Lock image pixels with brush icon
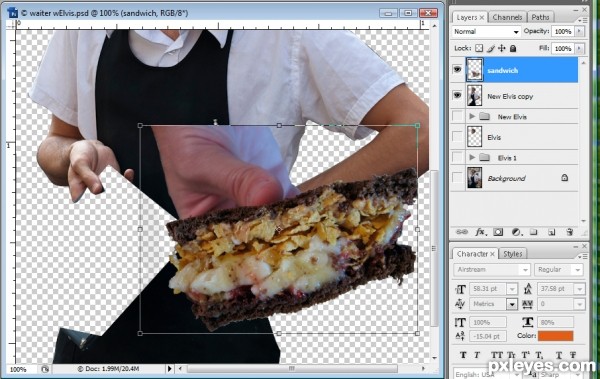Viewport: 600px width, 379px height. (x=491, y=48)
